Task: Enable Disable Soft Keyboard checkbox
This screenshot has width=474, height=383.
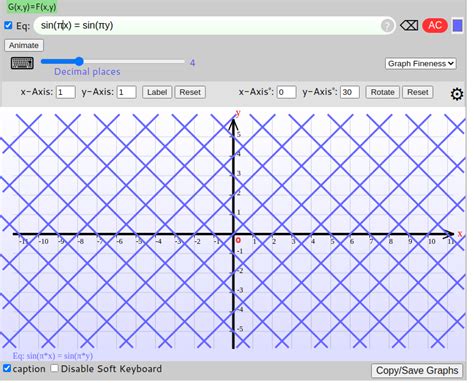Action: [x=54, y=368]
